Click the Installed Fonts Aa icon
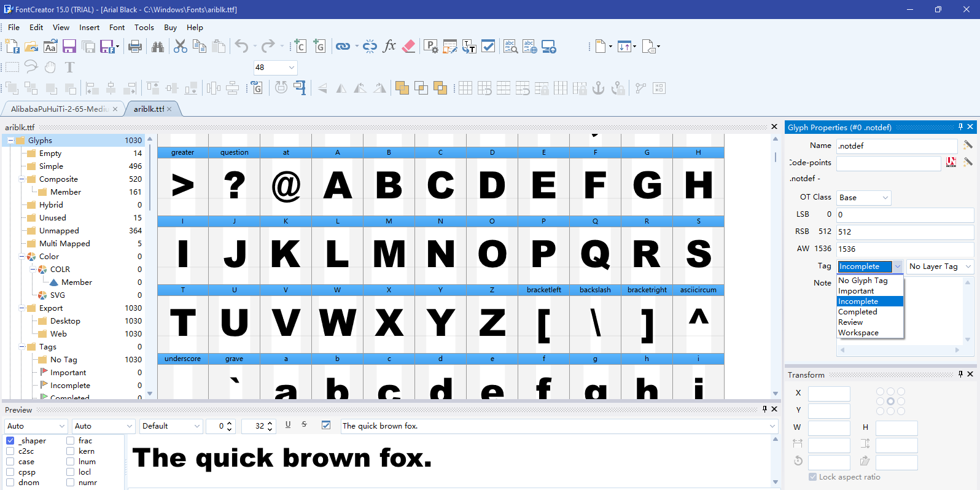Screen dimensions: 980x490 (x=50, y=46)
